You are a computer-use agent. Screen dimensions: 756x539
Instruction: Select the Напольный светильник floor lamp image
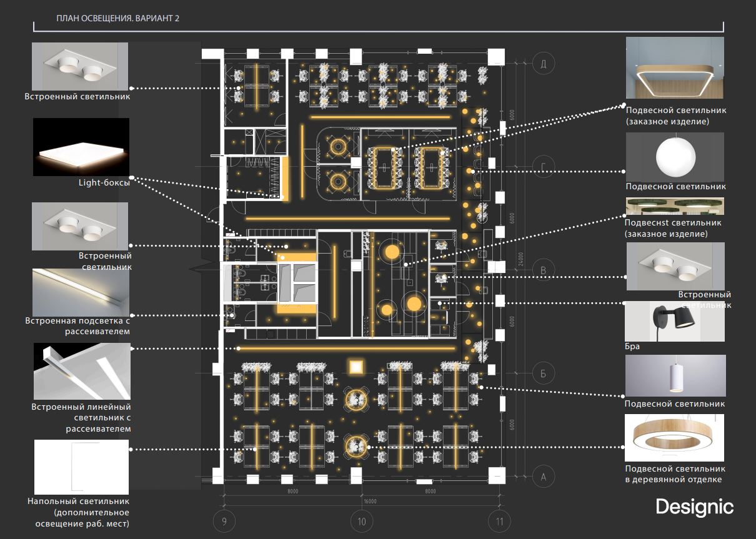point(81,467)
